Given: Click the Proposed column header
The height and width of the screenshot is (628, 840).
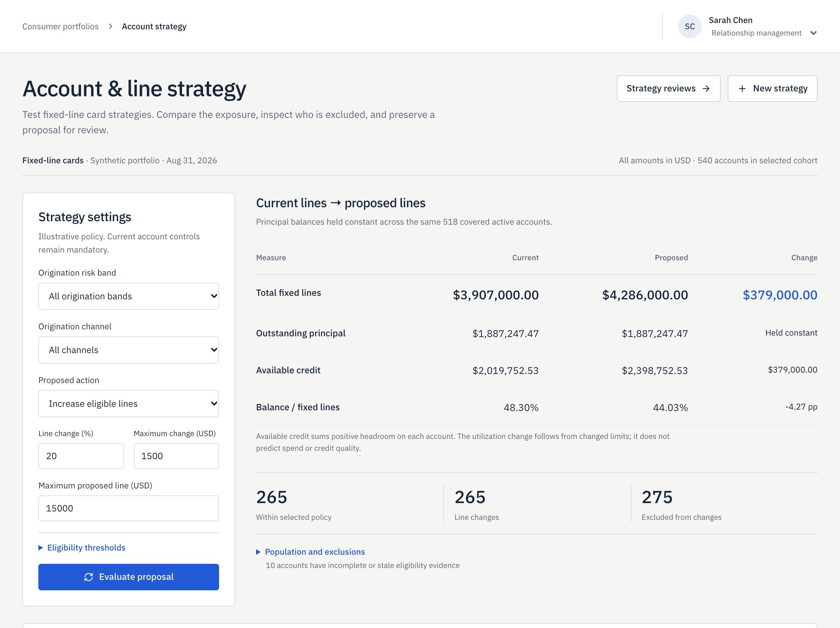Looking at the screenshot, I should point(671,257).
